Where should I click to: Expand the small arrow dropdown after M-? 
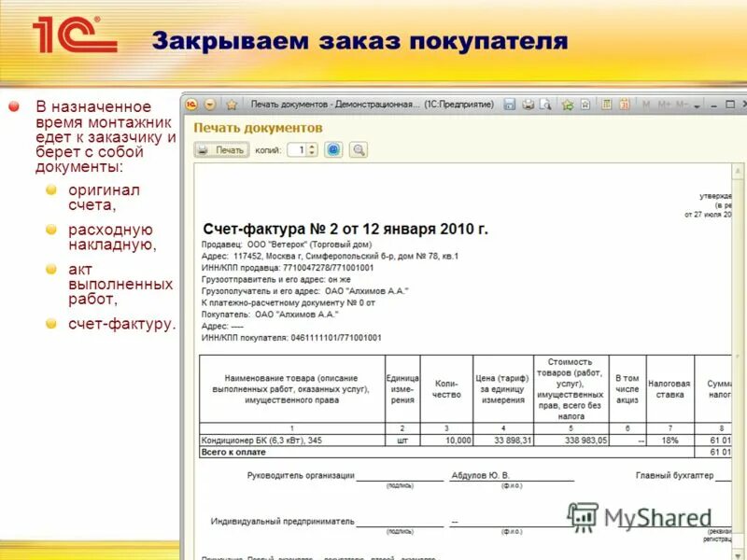pyautogui.click(x=697, y=105)
